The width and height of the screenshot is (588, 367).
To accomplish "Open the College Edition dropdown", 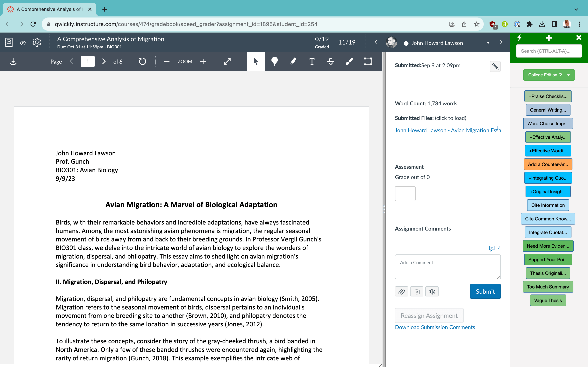I will point(549,75).
